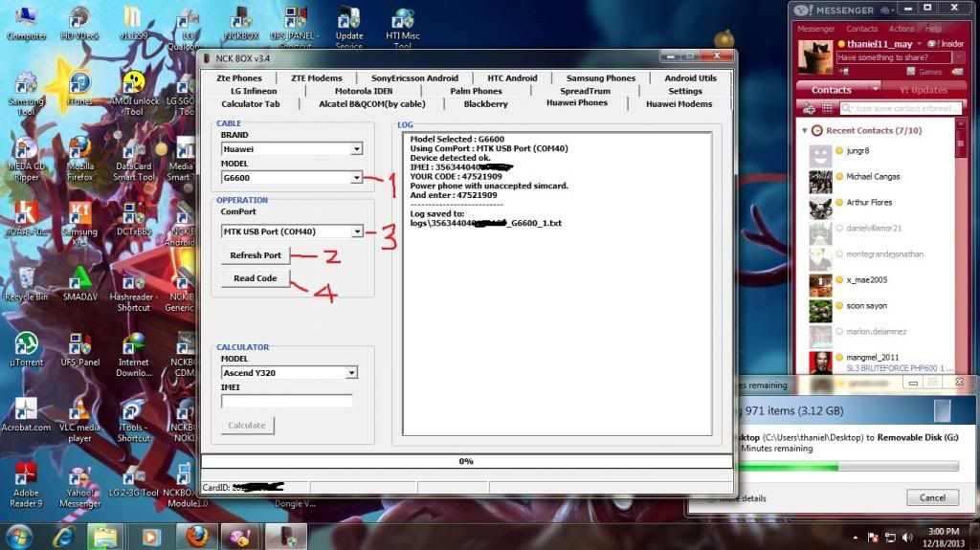Click the calculator IMEI input field
Viewport: 980px width, 550px height.
click(286, 402)
